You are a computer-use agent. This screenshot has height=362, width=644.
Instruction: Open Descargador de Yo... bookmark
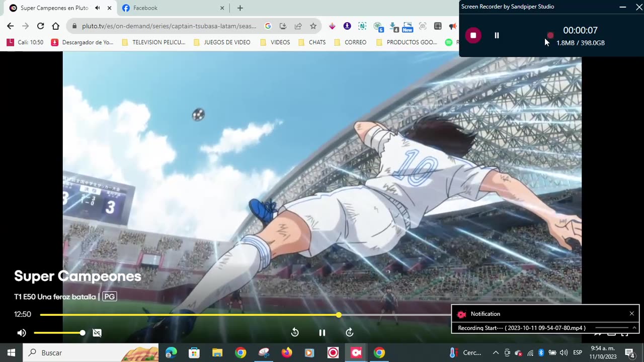click(x=83, y=42)
